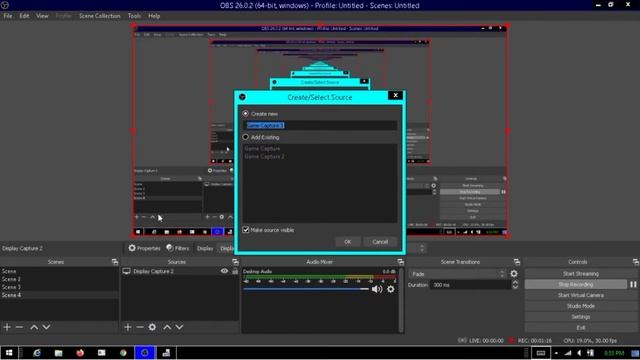Close the Create/Select Source dialog
The height and width of the screenshot is (360, 640).
click(x=395, y=95)
